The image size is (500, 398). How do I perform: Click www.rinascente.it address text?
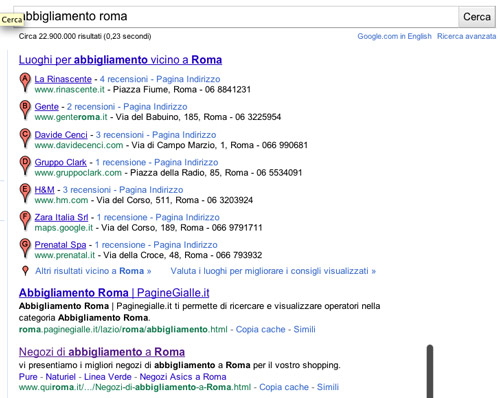[70, 89]
